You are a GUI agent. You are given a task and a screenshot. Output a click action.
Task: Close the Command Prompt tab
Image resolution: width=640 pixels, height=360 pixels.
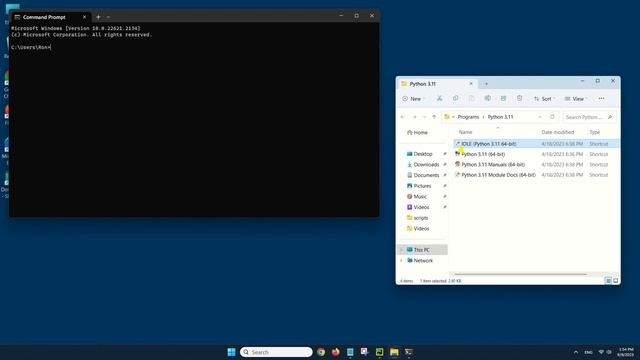84,17
